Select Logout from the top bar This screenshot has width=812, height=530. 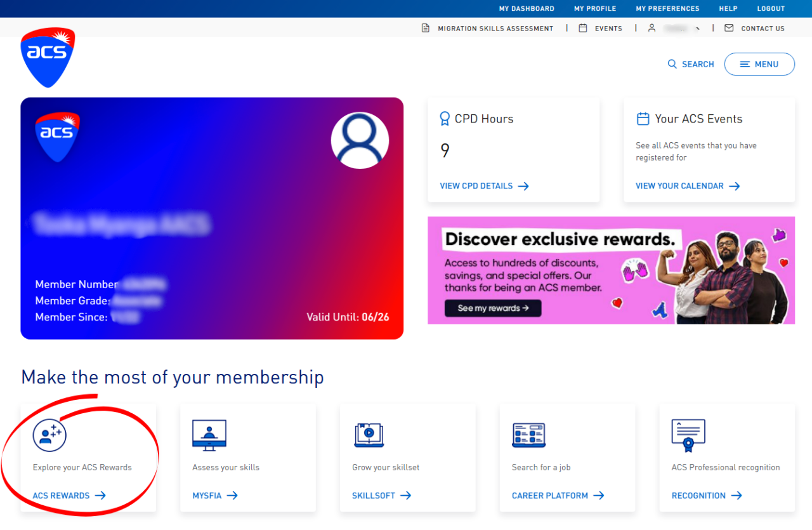point(771,9)
